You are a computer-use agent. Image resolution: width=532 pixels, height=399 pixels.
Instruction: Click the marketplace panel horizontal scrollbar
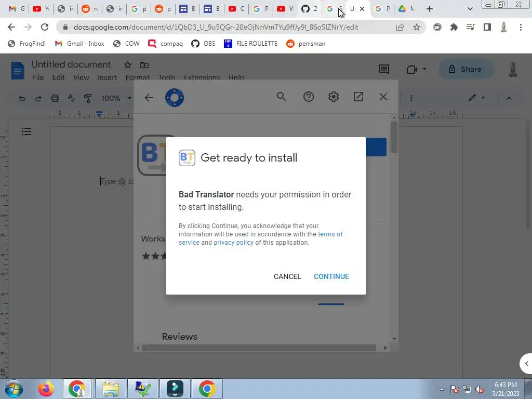click(x=259, y=348)
